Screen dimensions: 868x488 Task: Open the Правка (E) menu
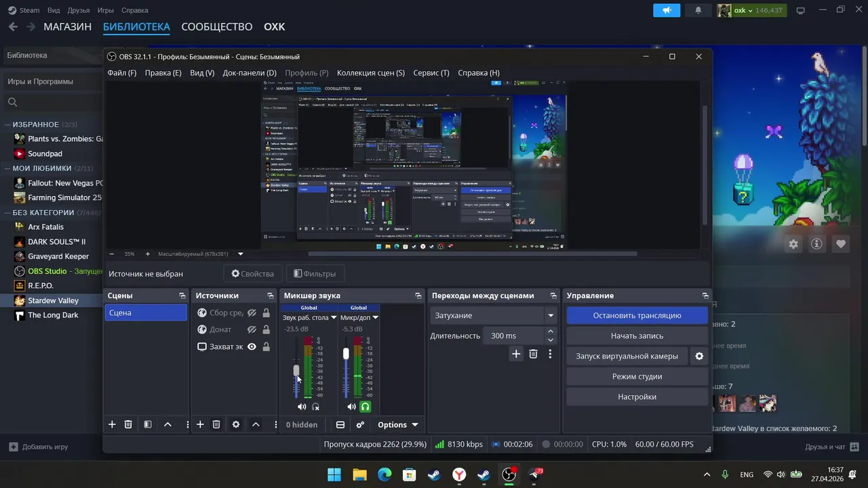click(163, 73)
